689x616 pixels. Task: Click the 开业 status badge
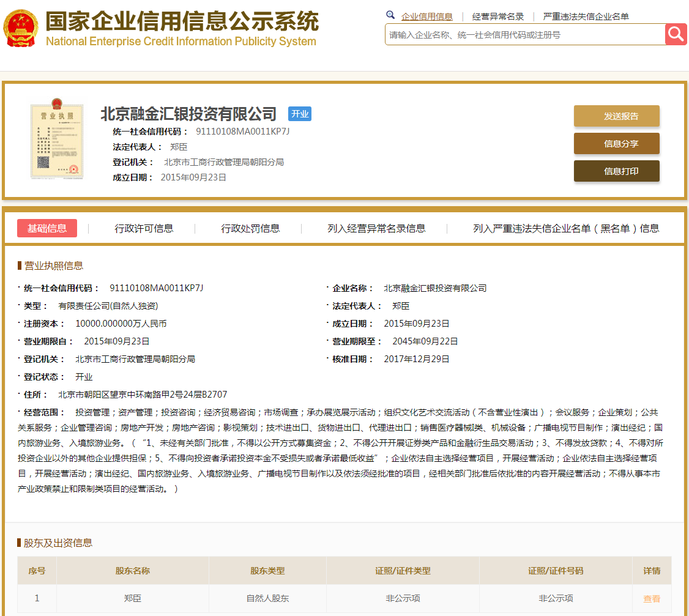tap(300, 114)
